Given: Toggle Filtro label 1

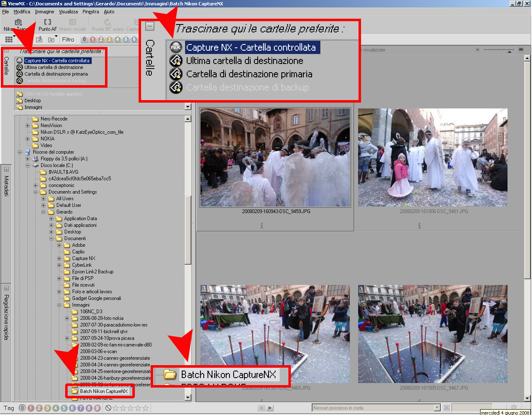Looking at the screenshot, I should (93, 39).
